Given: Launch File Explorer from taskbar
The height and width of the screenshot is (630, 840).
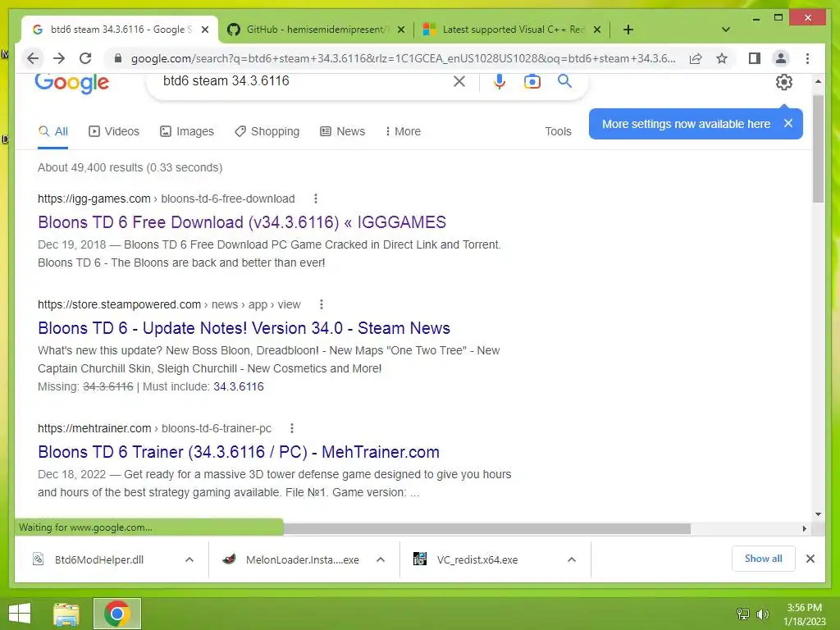Looking at the screenshot, I should pos(66,614).
